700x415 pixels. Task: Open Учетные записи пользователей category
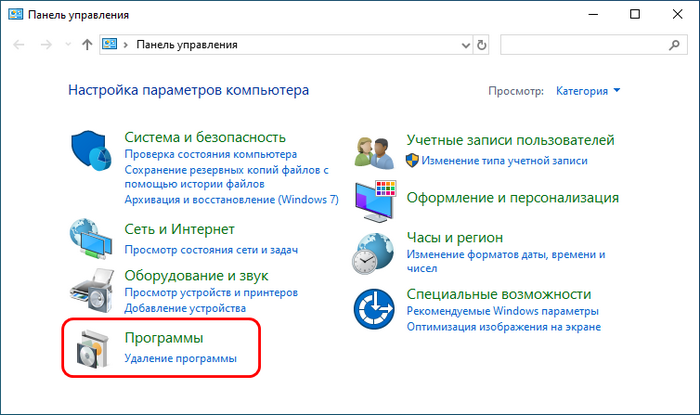tap(510, 140)
